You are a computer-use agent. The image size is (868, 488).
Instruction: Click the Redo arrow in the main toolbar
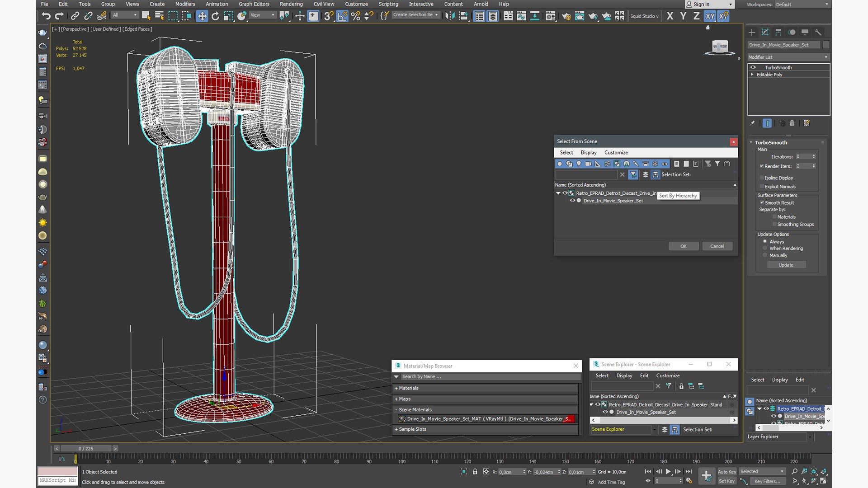click(x=59, y=16)
